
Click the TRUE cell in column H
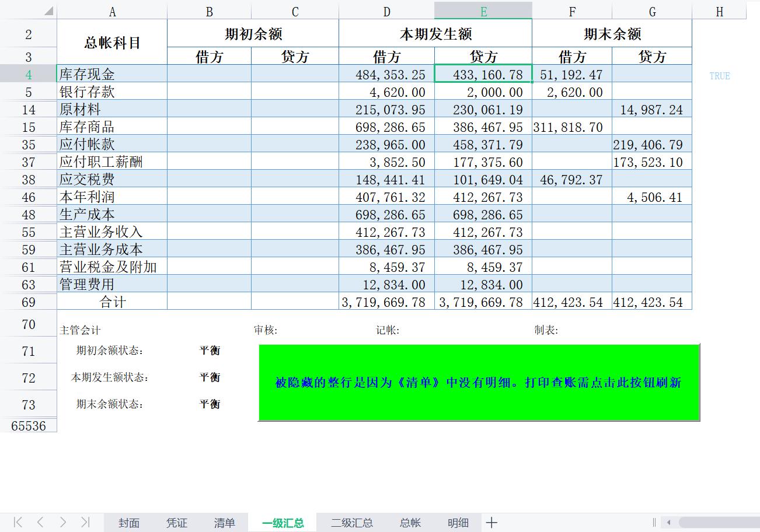(x=719, y=76)
